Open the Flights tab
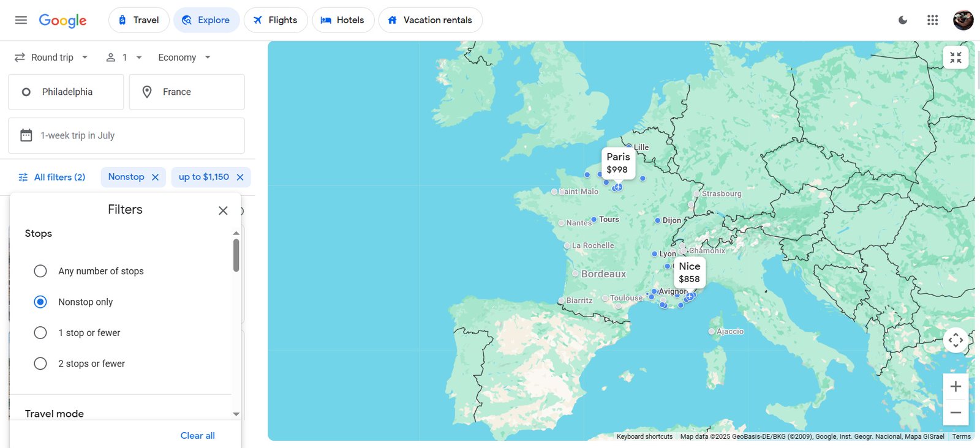980x448 pixels. point(276,20)
